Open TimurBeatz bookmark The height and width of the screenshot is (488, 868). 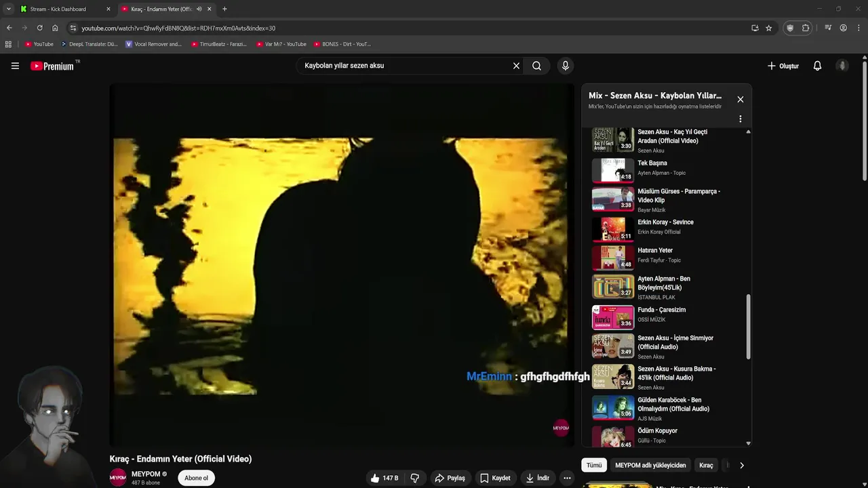[x=219, y=44]
